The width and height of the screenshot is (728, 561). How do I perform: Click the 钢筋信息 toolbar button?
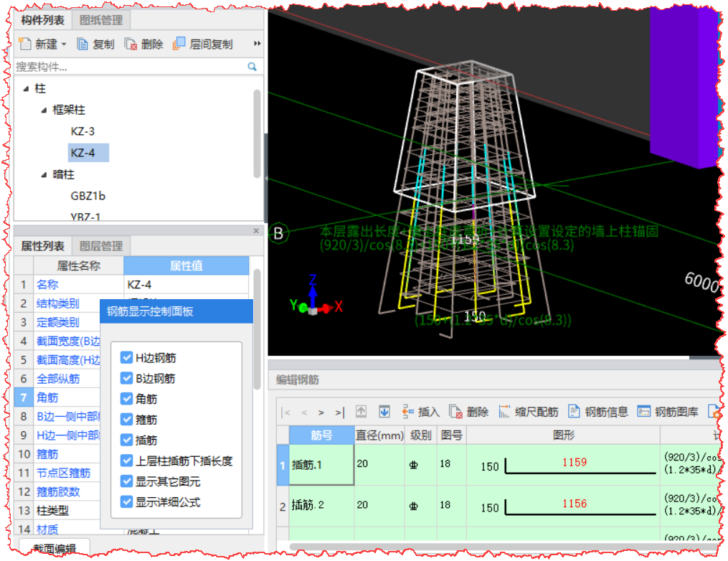pos(598,412)
